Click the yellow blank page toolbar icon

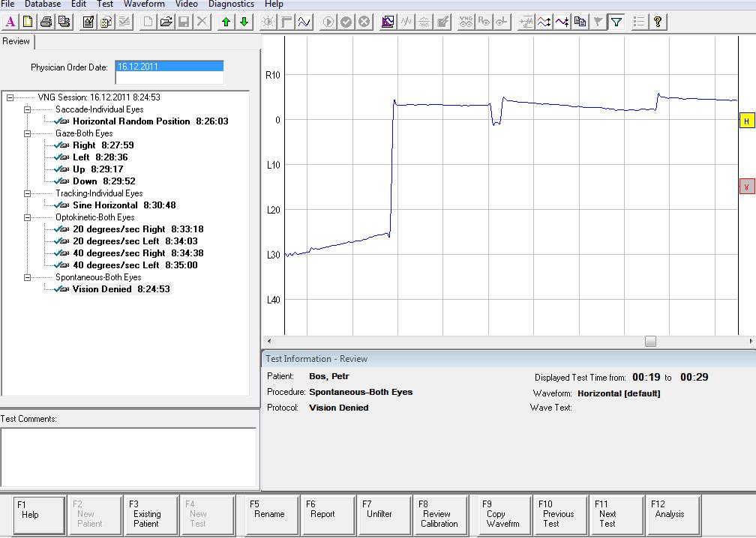28,22
